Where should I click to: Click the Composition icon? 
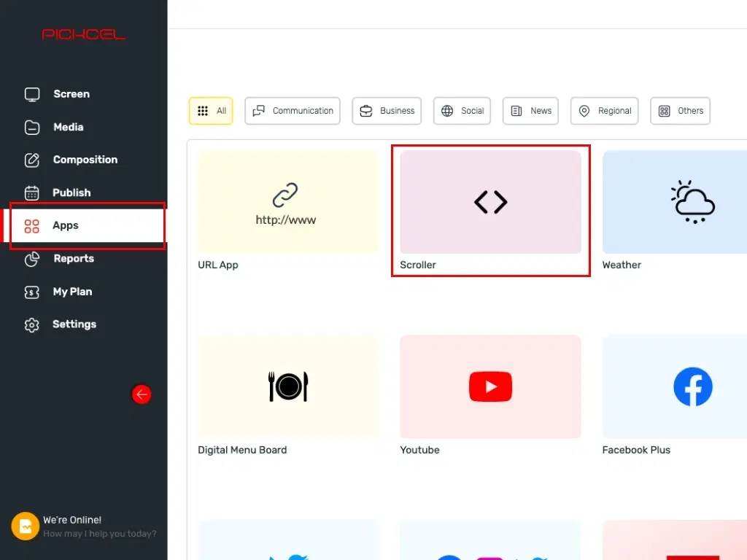32,160
